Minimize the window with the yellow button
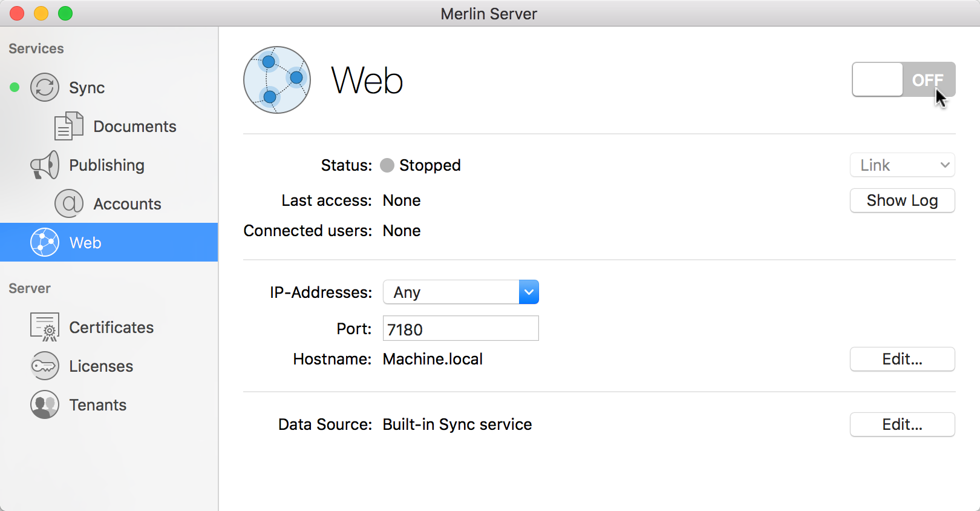980x511 pixels. (41, 13)
